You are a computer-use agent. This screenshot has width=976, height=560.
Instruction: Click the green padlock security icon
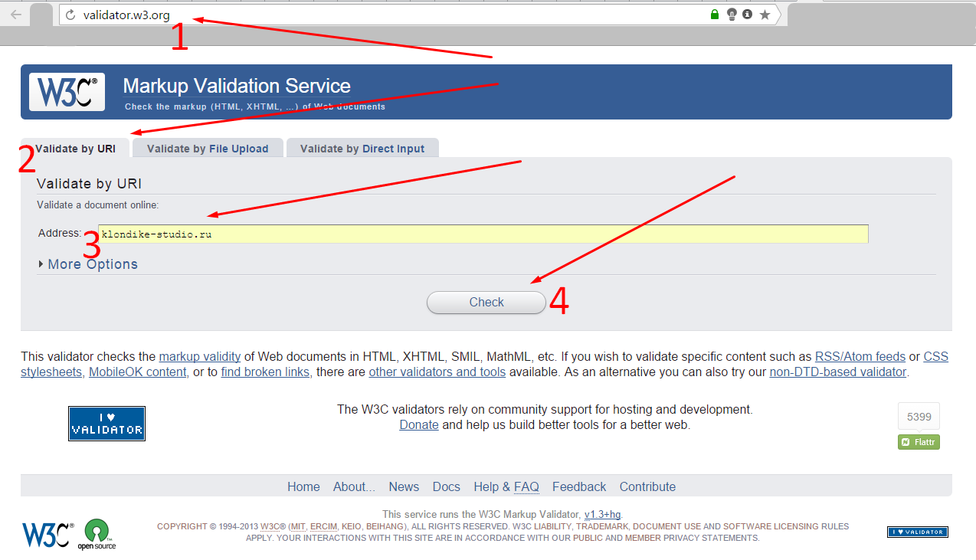(x=715, y=15)
